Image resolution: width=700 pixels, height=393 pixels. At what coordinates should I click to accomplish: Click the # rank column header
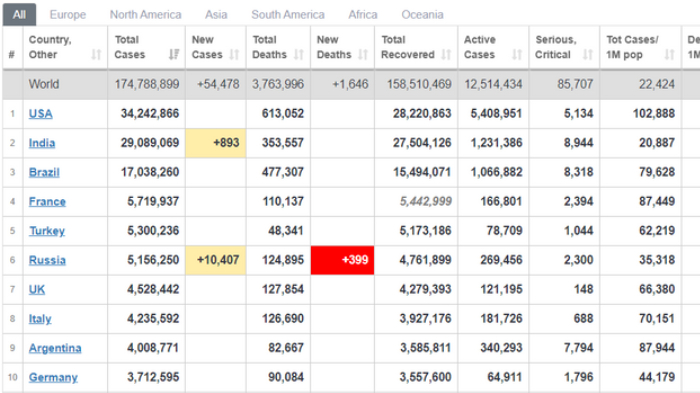pos(12,54)
